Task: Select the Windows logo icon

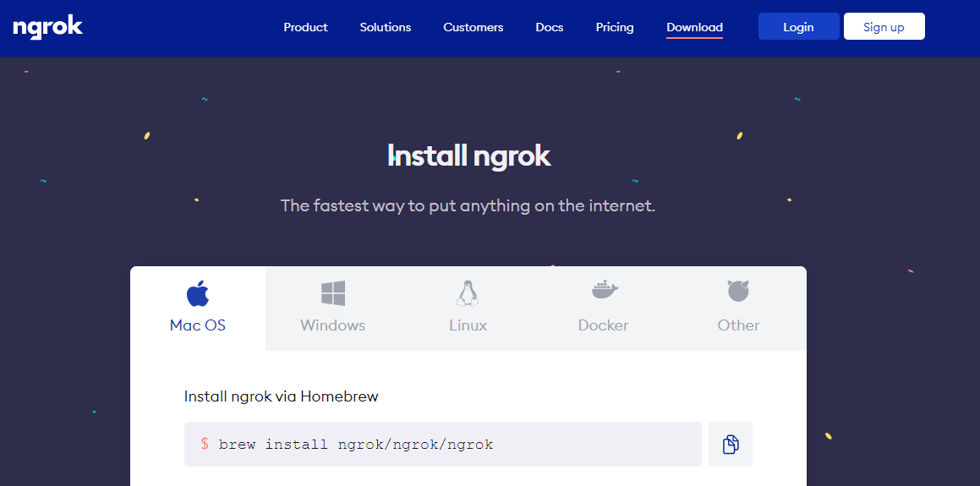Action: [x=333, y=293]
